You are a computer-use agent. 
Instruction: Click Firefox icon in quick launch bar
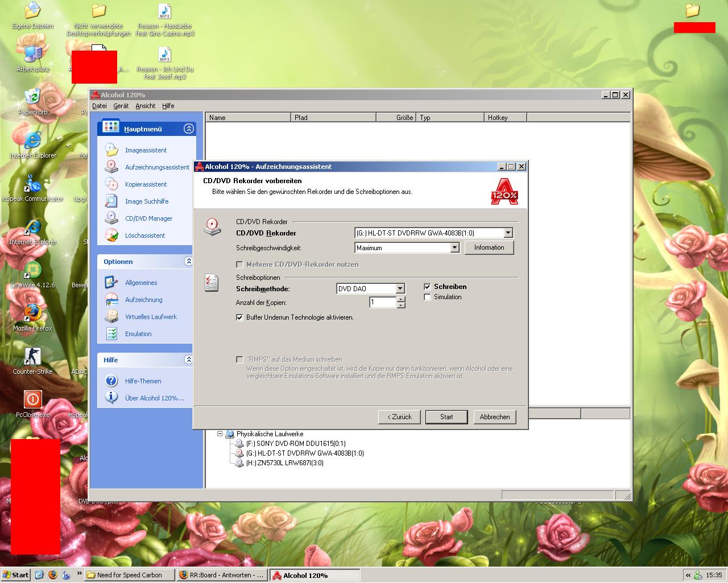53,574
